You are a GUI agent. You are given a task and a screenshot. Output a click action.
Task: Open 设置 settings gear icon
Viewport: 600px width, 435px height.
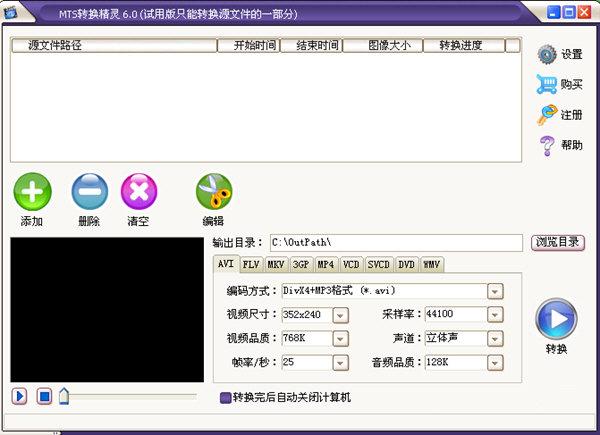(x=547, y=54)
